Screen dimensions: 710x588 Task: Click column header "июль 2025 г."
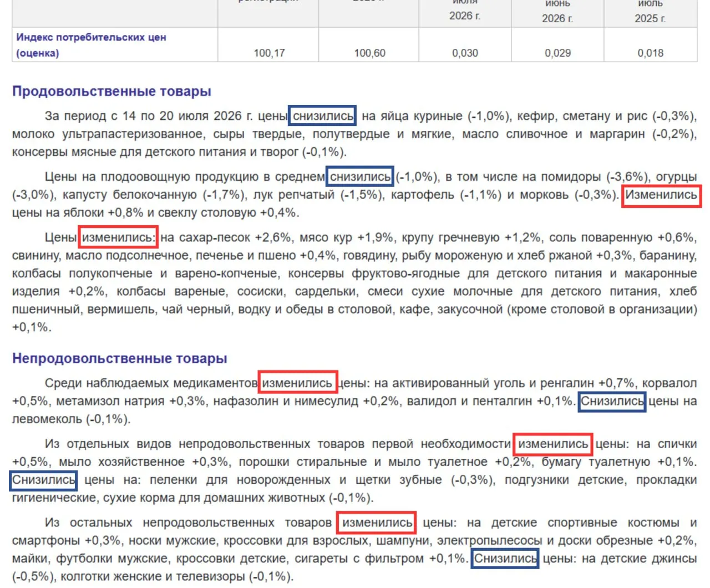coord(650,11)
